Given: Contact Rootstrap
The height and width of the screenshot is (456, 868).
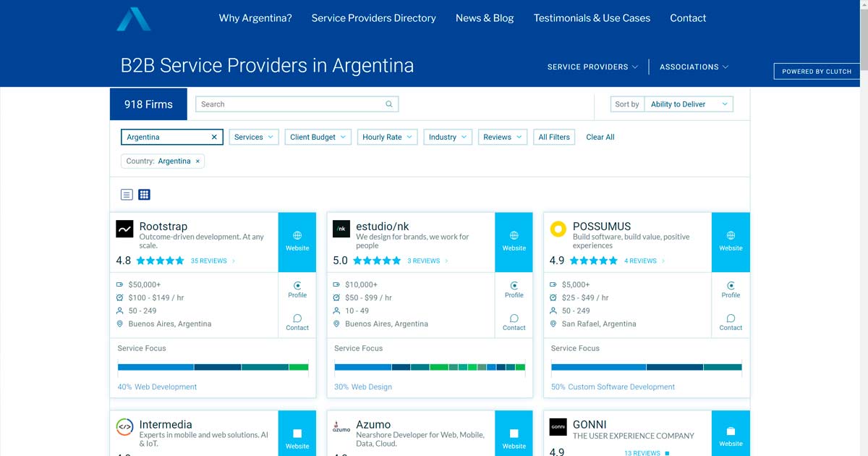Looking at the screenshot, I should pyautogui.click(x=297, y=322).
